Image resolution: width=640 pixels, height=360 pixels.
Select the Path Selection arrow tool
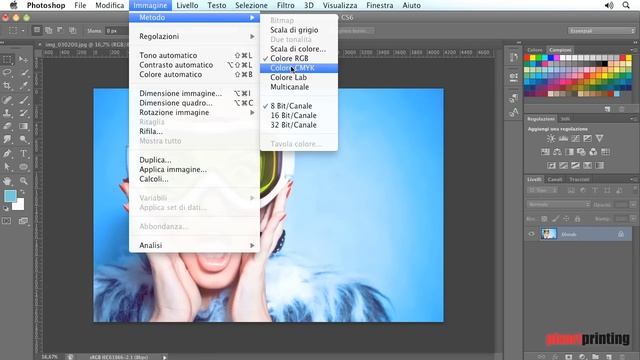pos(7,167)
